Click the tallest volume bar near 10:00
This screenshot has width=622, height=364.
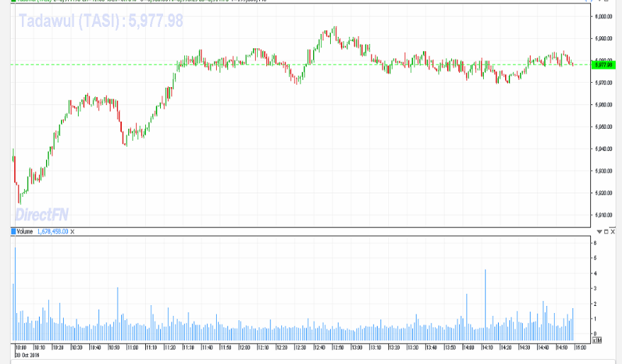[x=15, y=294]
